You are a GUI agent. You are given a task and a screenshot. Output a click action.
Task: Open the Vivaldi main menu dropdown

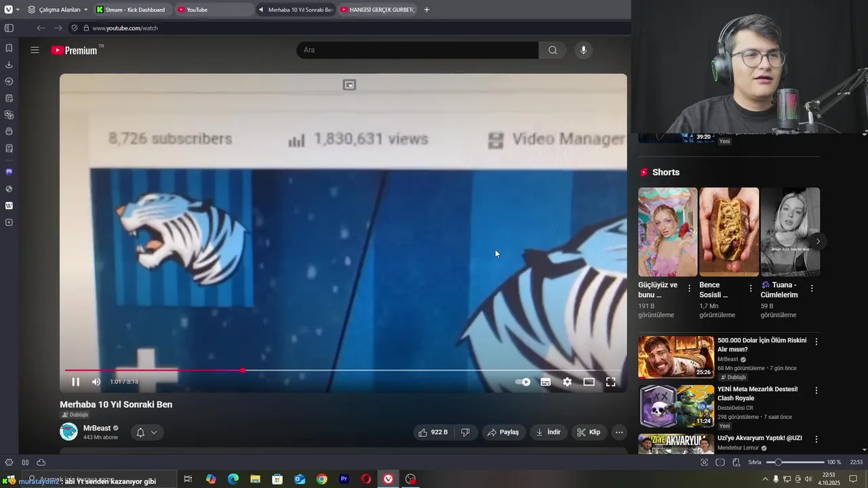click(x=12, y=9)
